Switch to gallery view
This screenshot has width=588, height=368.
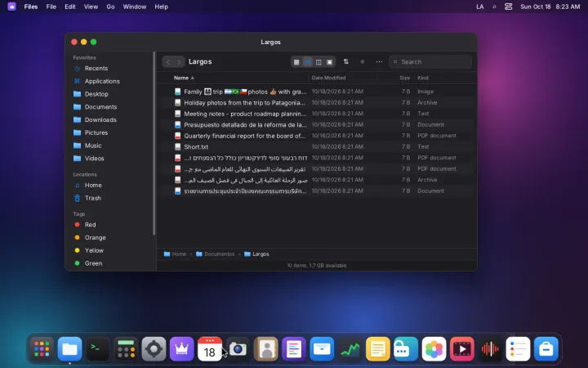(329, 62)
